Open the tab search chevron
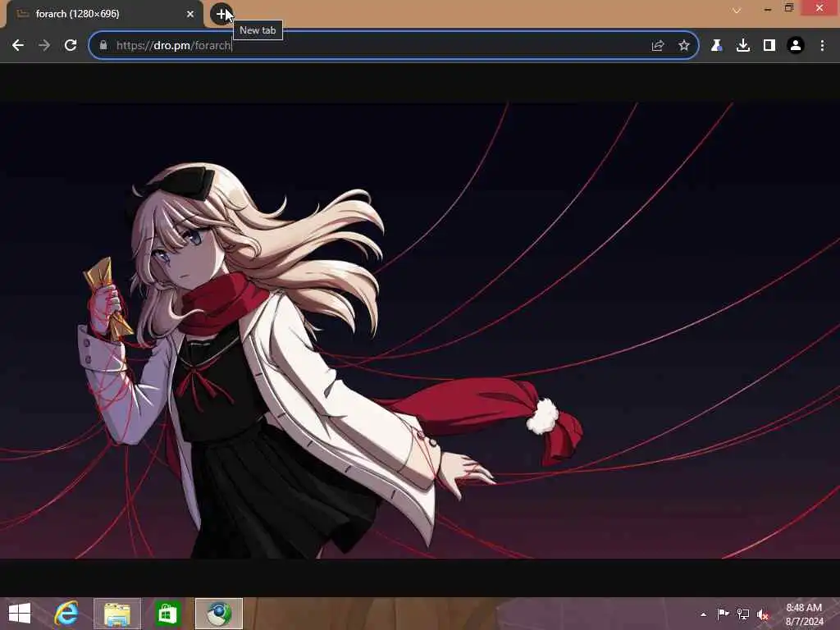Screen dimensions: 840x630 (737, 10)
